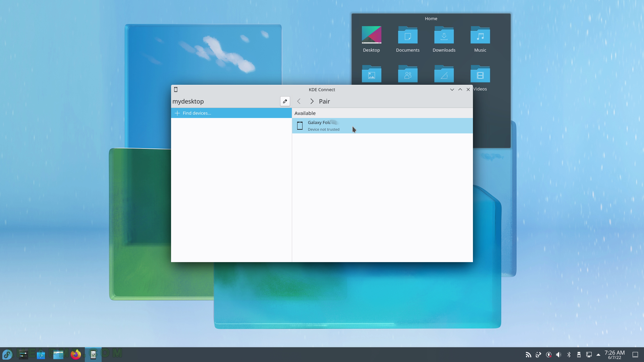644x362 pixels.
Task: Launch Discover software center from taskbar
Action: [41, 354]
